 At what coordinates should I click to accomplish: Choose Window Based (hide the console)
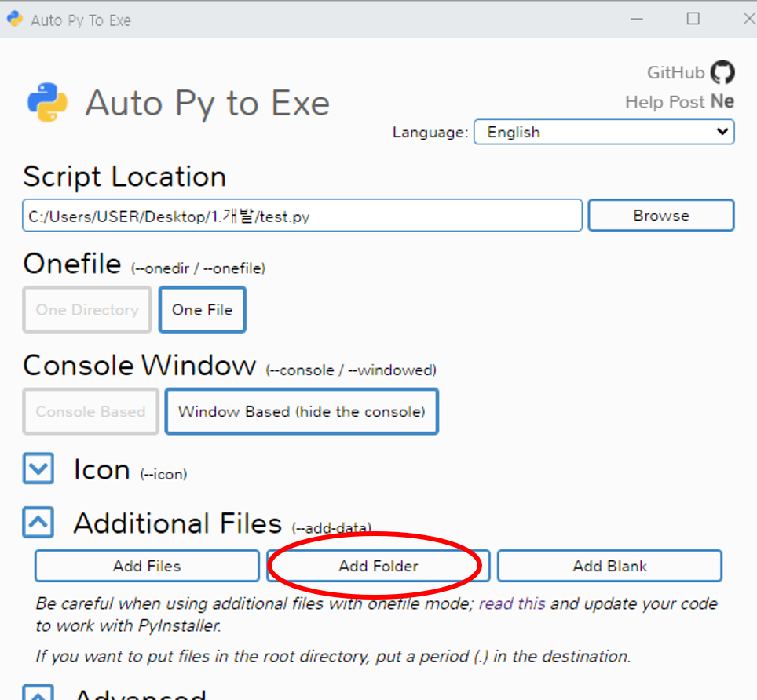point(302,411)
